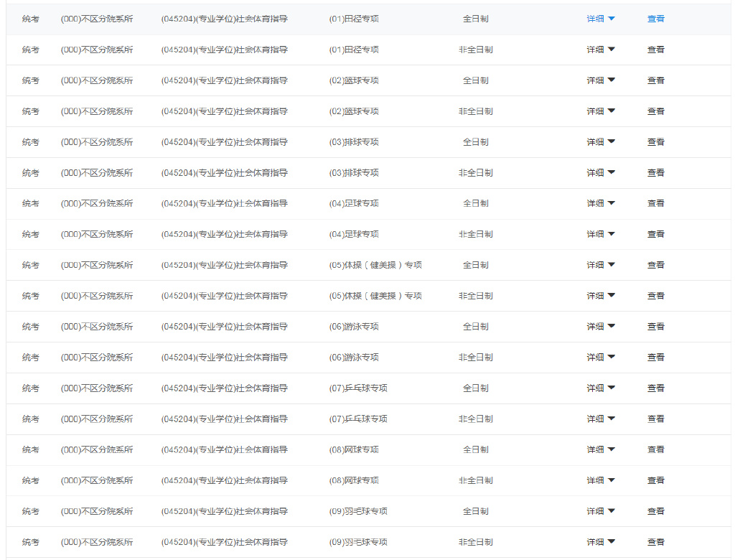The image size is (735, 560).
Task: Open 查看 link for 非全日制 (07)乒乓球专项
Action: coord(656,419)
